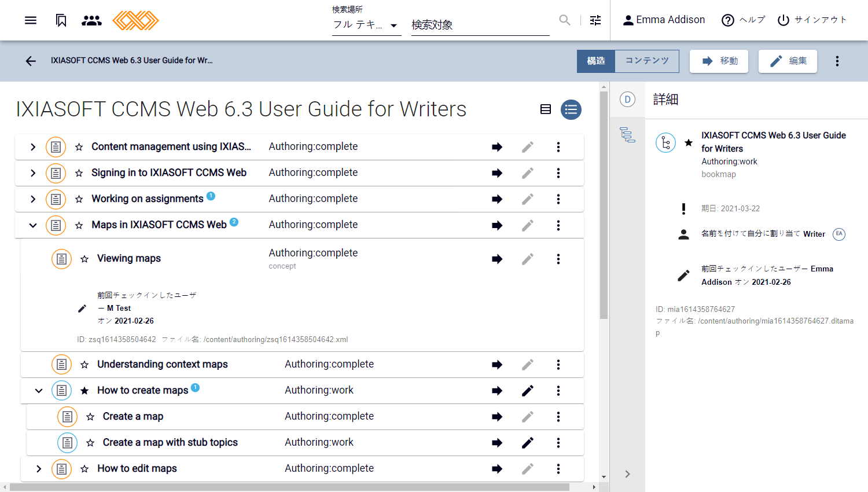Switch to 構造 structure tab

point(596,61)
